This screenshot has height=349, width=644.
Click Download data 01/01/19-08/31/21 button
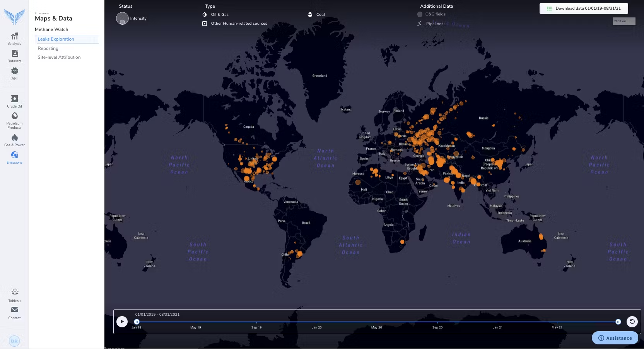tap(584, 8)
